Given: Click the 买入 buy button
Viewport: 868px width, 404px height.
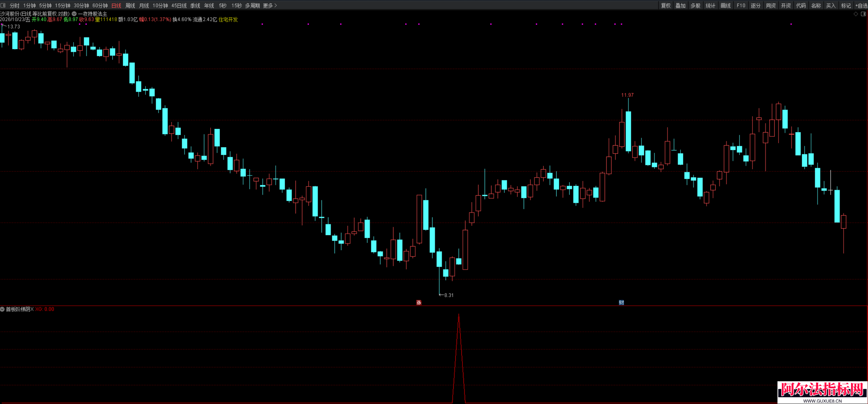Looking at the screenshot, I should pos(831,5).
